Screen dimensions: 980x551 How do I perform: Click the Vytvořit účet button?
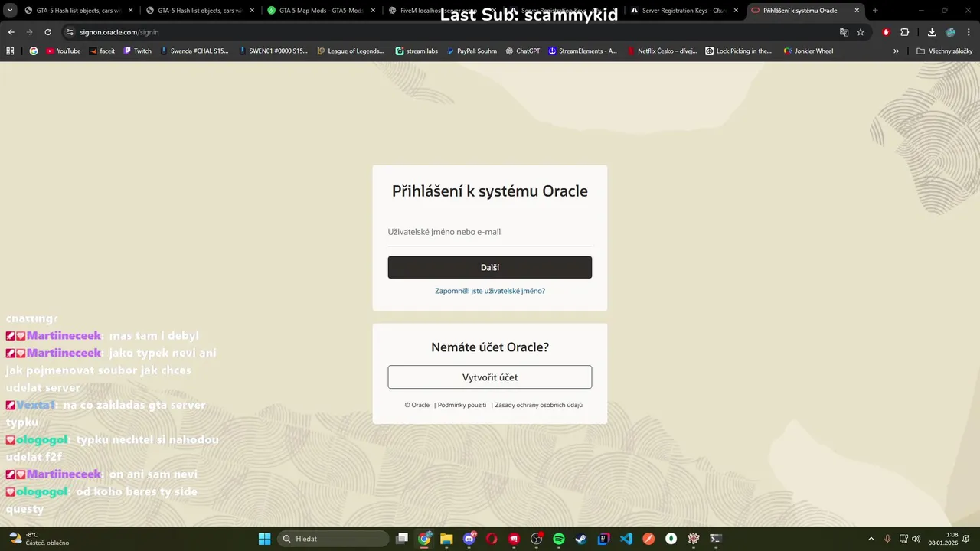pyautogui.click(x=490, y=377)
